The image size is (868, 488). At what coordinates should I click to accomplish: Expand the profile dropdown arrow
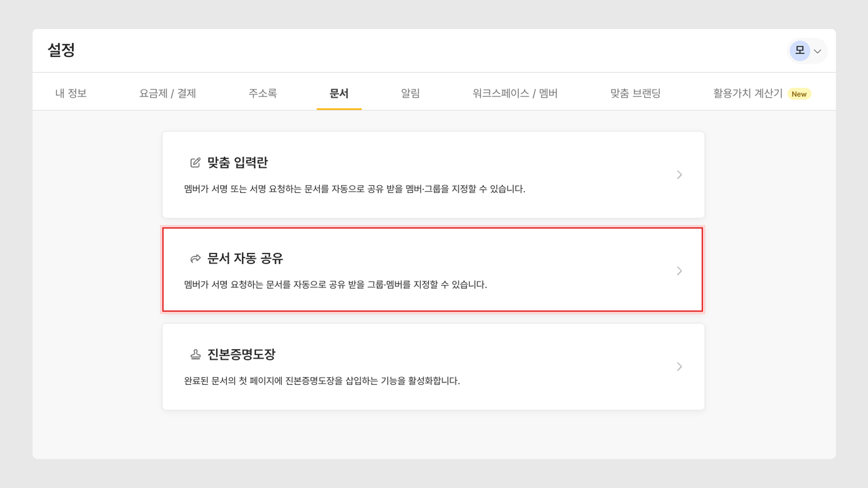(x=817, y=51)
